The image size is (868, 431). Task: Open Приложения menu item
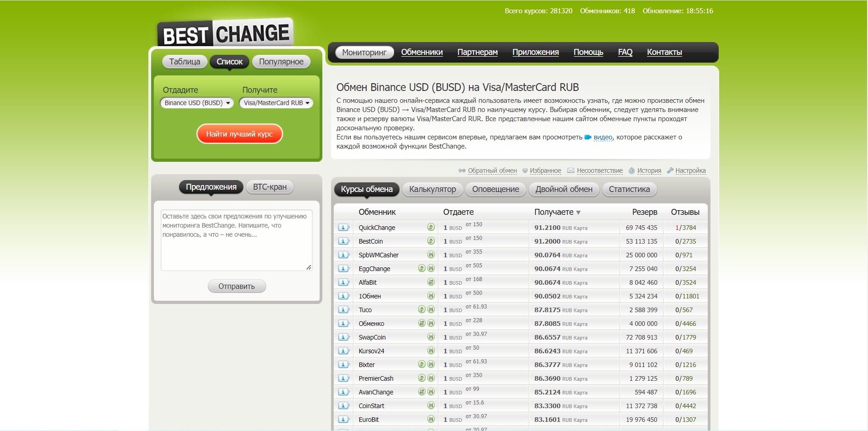[x=536, y=52]
